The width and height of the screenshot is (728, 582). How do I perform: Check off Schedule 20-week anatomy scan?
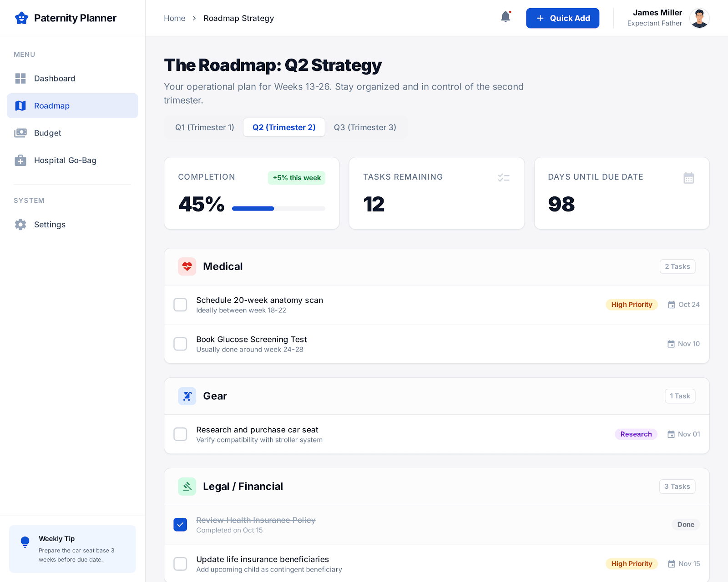pos(180,305)
